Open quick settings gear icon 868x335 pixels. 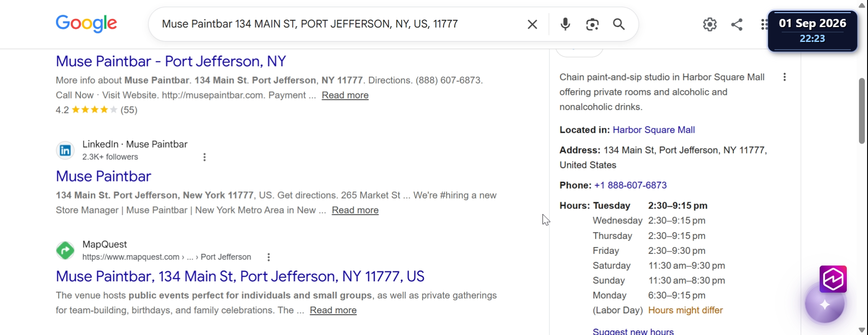point(710,24)
